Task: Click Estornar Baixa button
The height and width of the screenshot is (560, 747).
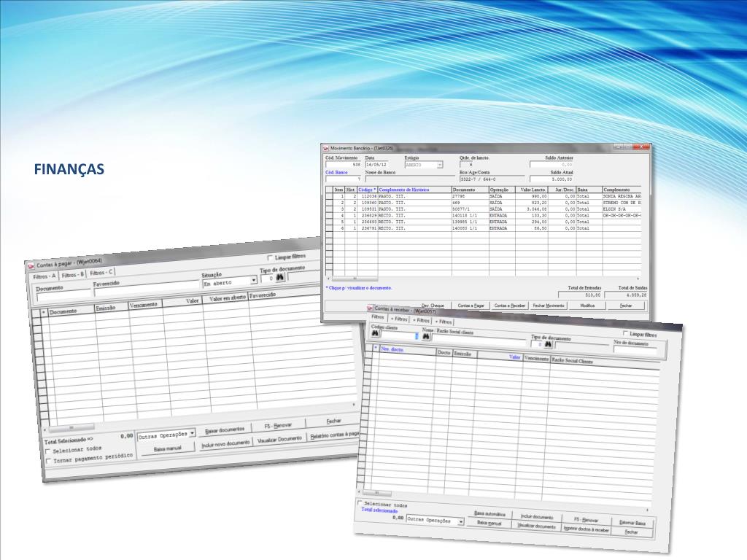Action: [632, 522]
